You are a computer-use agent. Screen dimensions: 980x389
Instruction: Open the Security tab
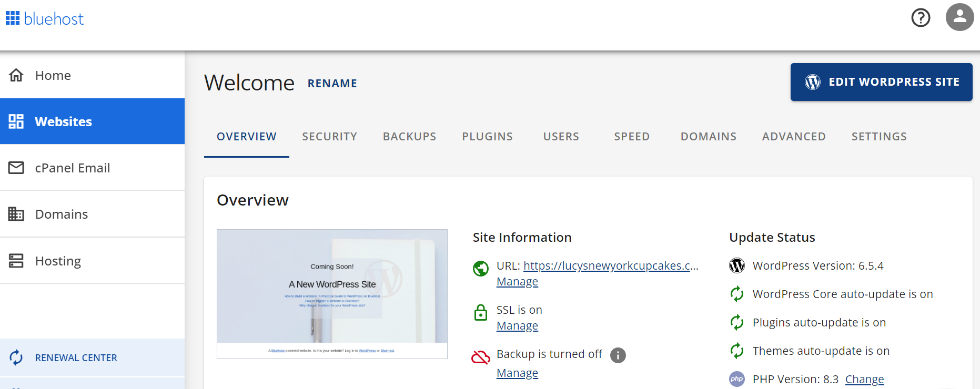(x=329, y=137)
